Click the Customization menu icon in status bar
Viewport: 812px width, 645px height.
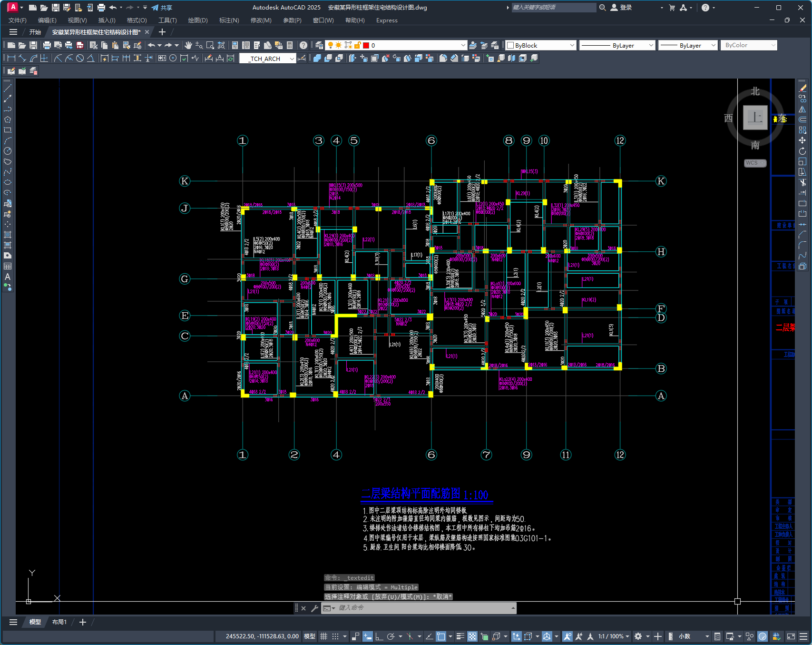[x=803, y=636]
